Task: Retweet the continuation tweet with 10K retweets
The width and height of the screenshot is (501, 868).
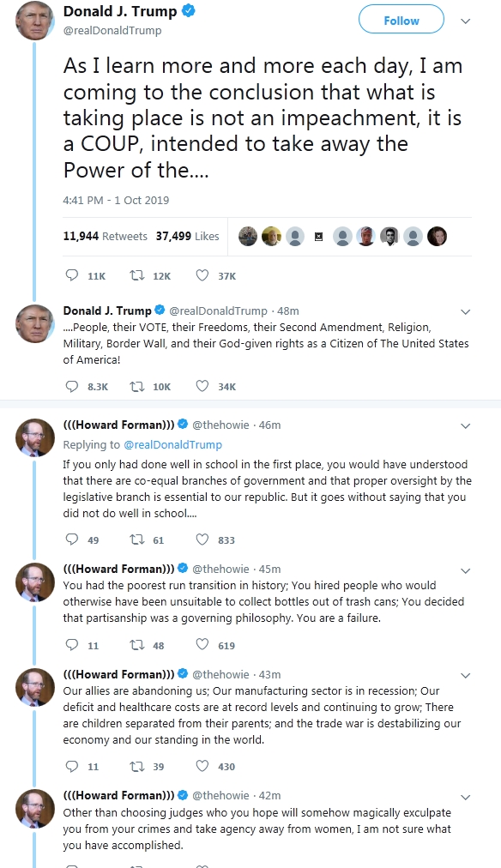Action: (150, 386)
